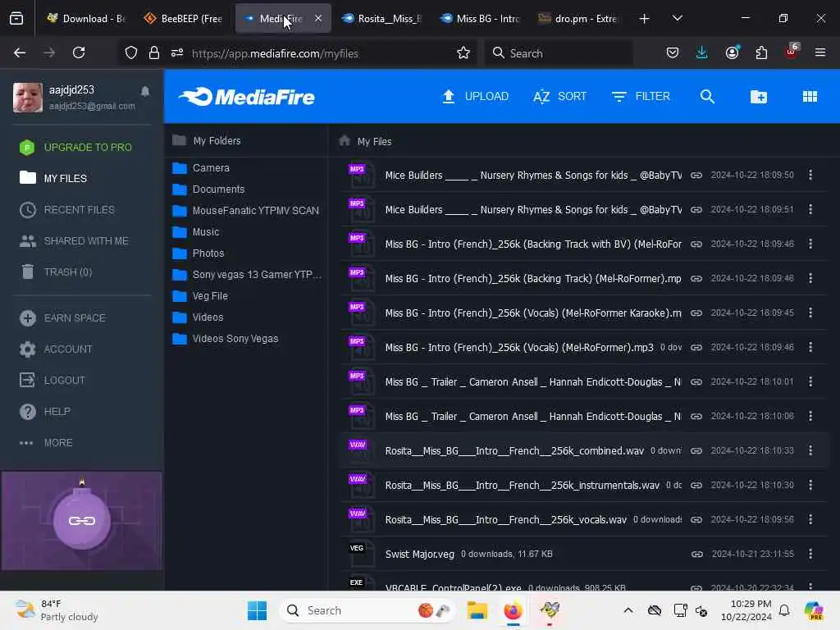Screen dimensions: 840x630
Task: Open browser extensions puzzle icon
Action: (761, 52)
